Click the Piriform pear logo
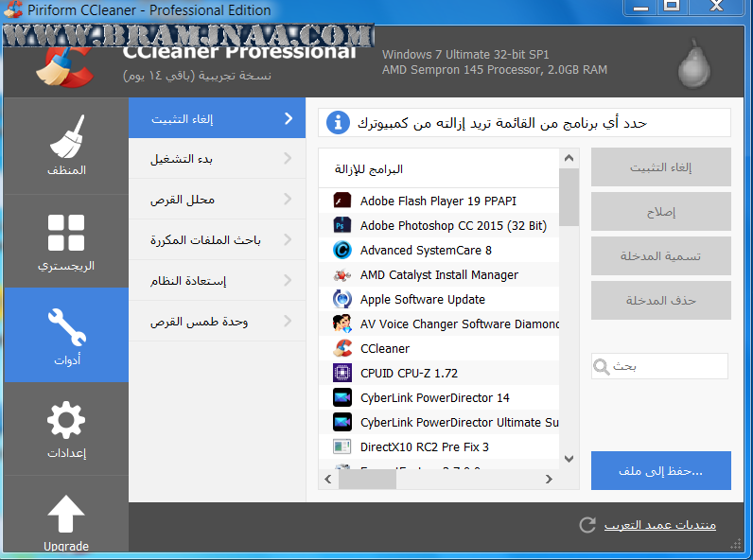The image size is (753, 560). tap(694, 64)
